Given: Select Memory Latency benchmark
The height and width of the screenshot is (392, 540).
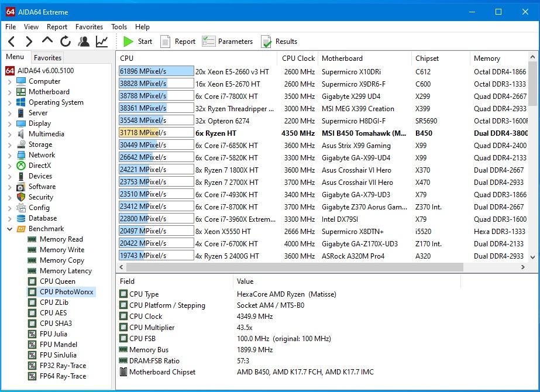Looking at the screenshot, I should pos(66,271).
